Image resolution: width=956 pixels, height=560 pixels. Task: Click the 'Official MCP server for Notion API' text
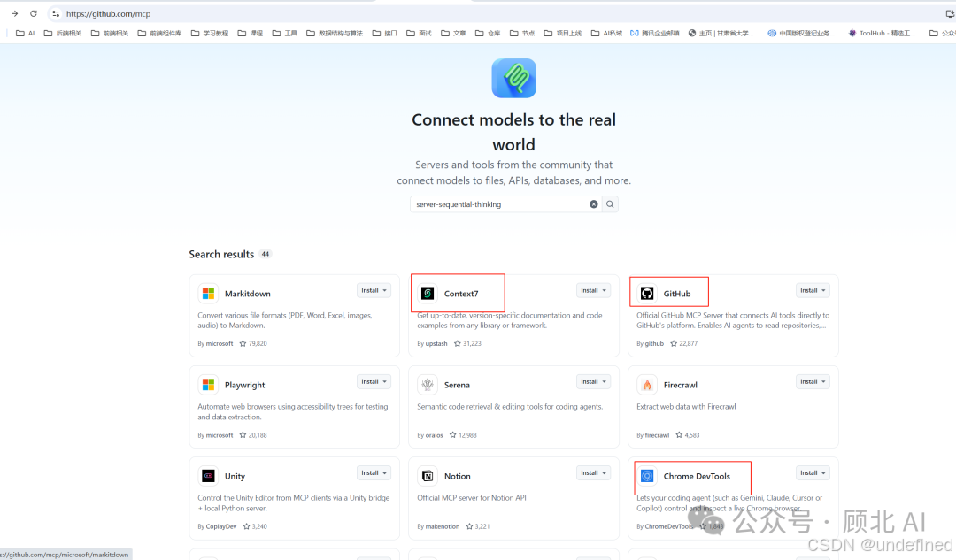pyautogui.click(x=471, y=498)
